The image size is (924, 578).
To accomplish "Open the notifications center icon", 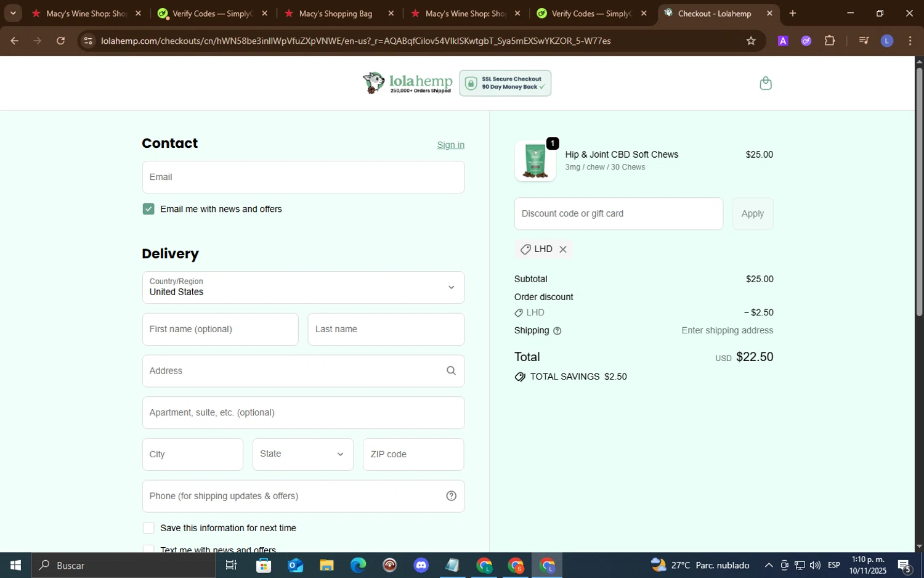I will click(904, 565).
